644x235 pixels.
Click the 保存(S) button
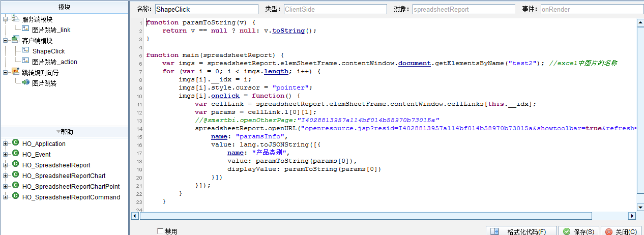point(579,231)
